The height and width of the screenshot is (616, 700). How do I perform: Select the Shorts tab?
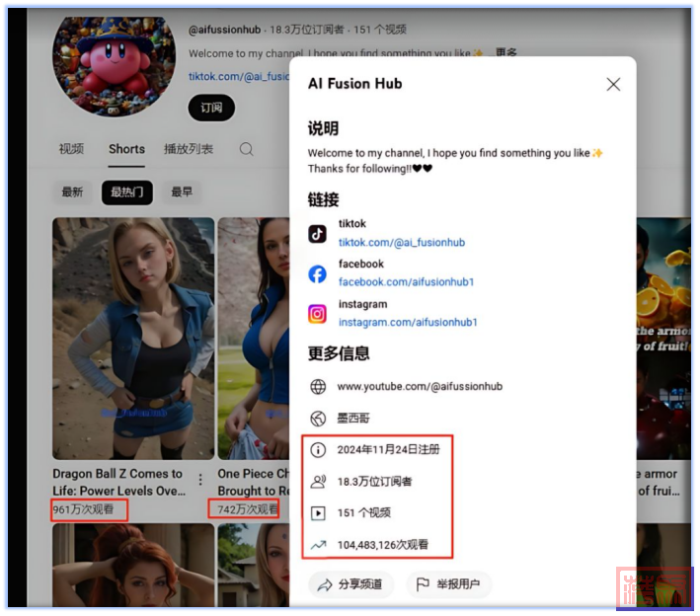pyautogui.click(x=126, y=149)
